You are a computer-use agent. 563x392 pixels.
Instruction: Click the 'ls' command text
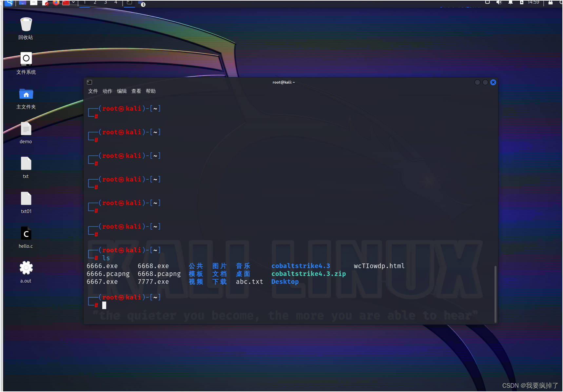pos(106,258)
